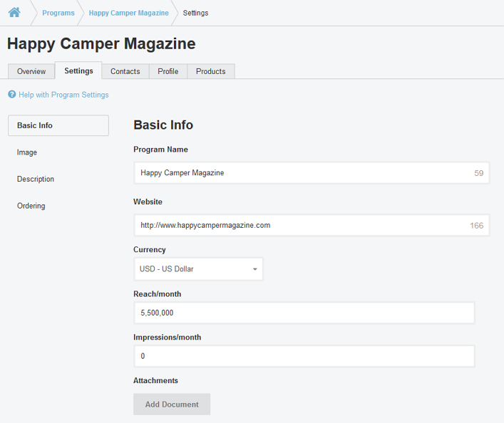Viewport: 504px width, 423px height.
Task: Open Help with Program Settings link
Action: pyautogui.click(x=63, y=95)
